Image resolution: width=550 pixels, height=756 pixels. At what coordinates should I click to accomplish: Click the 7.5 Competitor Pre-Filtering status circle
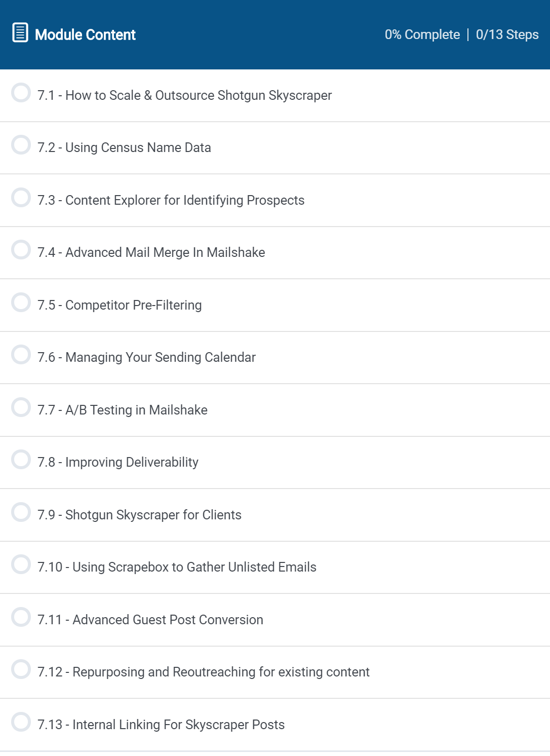click(x=21, y=303)
